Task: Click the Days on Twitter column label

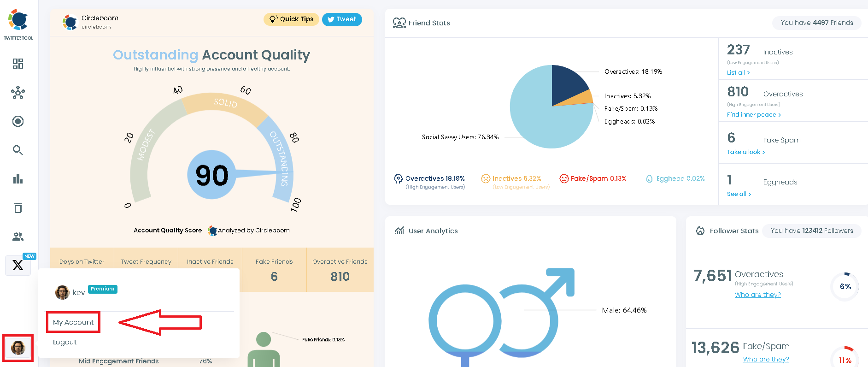Action: tap(82, 261)
